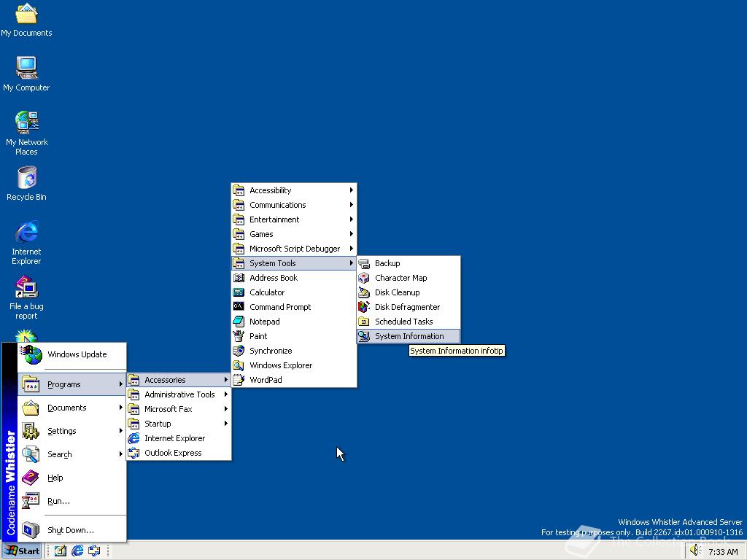Select the My Network Places desktop icon

point(26,133)
